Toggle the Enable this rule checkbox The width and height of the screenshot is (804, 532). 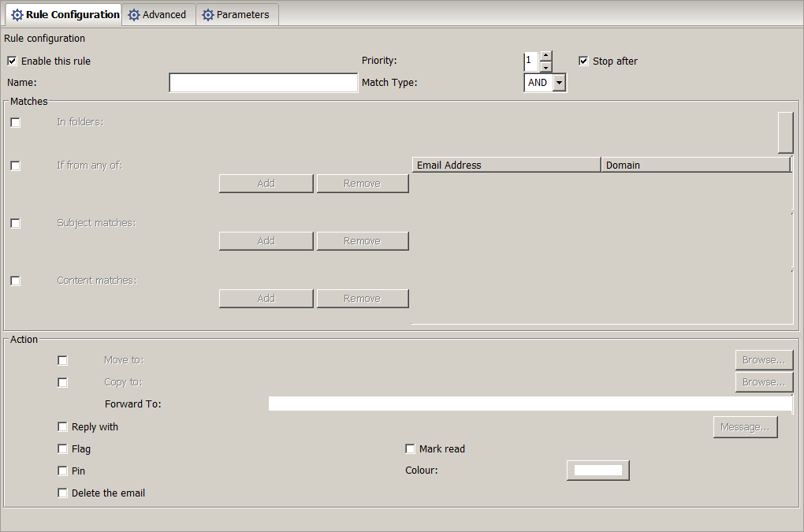point(12,61)
